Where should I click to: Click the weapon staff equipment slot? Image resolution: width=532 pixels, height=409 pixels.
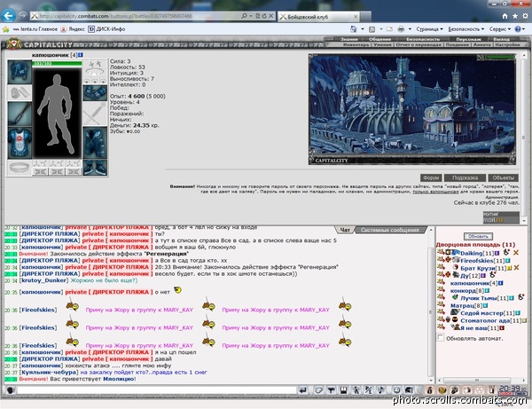(x=20, y=114)
